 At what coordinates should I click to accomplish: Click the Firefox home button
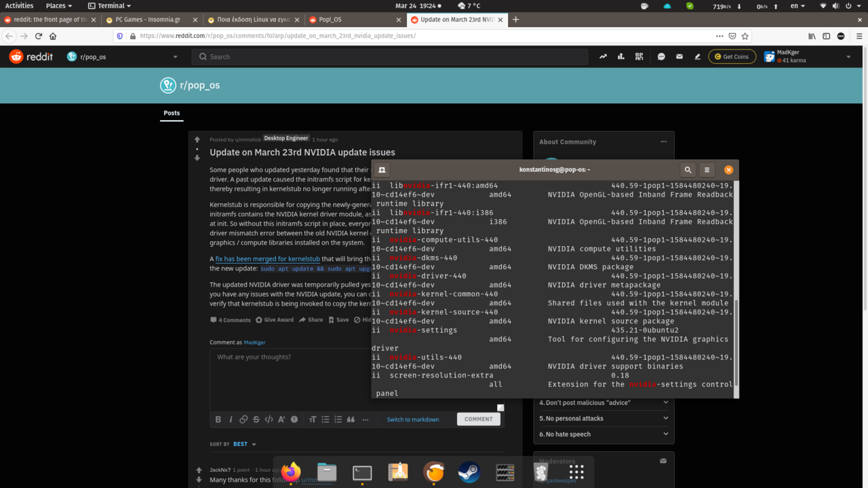[53, 36]
